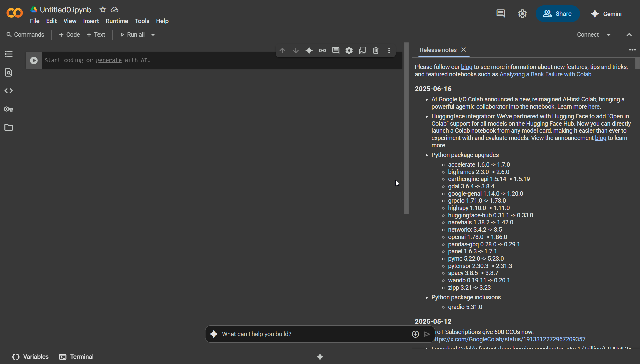Click the generate link in cell

click(x=109, y=60)
